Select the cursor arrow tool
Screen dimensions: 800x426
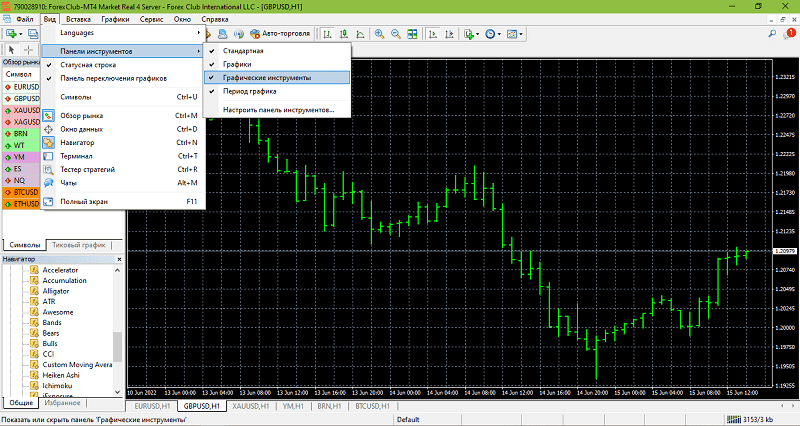[11, 49]
